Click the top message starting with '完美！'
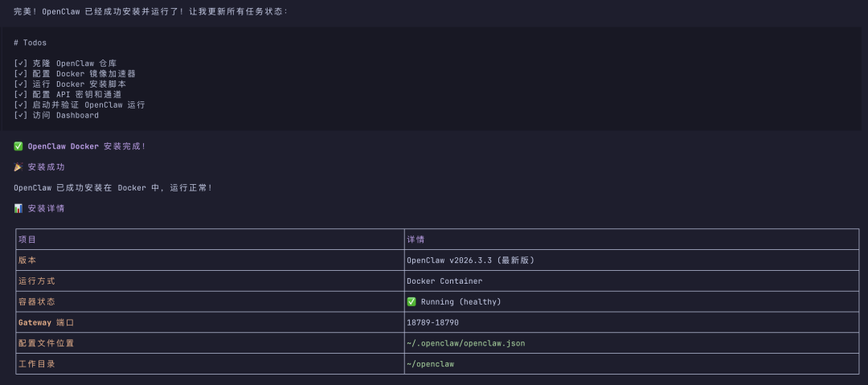 tap(150, 11)
